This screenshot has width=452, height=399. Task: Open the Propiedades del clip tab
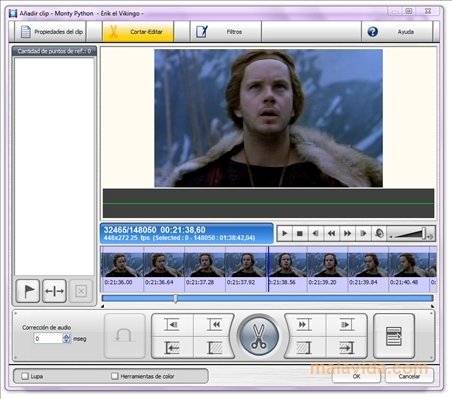tap(51, 32)
